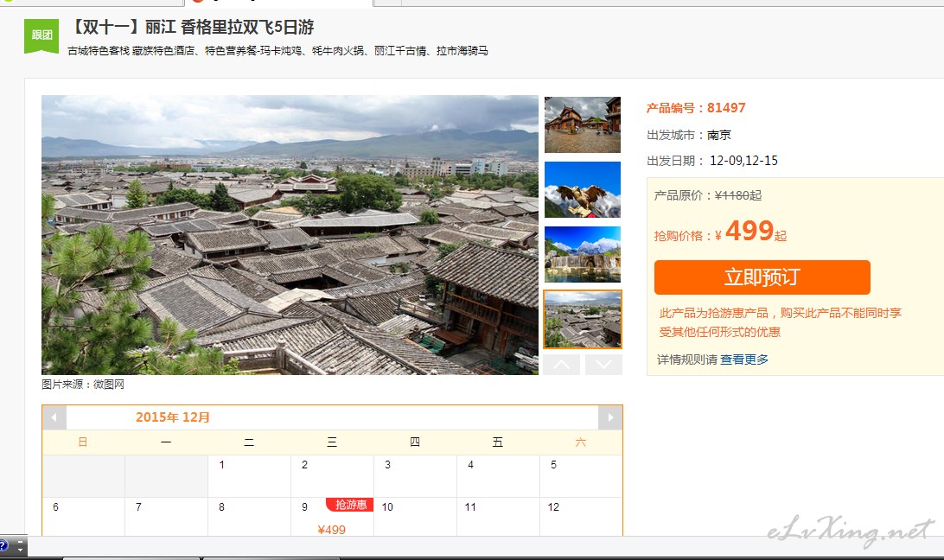Click the 抢游惠 tag on December 9
Image resolution: width=944 pixels, height=560 pixels.
tap(350, 505)
